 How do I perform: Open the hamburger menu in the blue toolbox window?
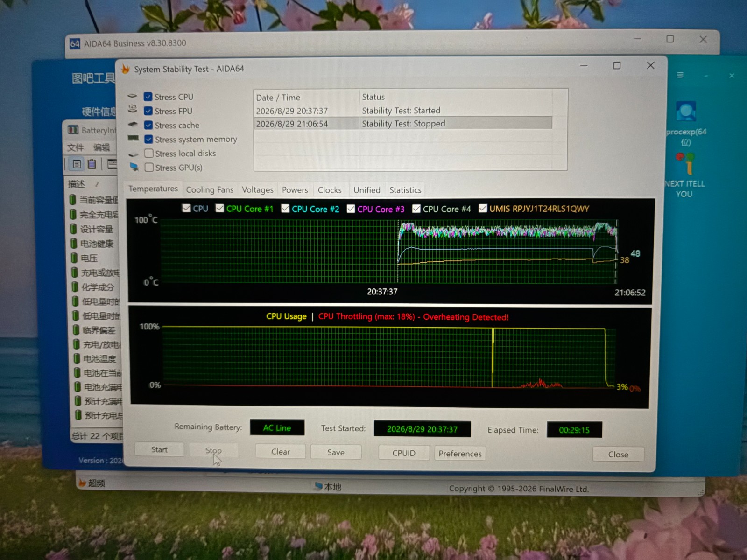pos(680,75)
